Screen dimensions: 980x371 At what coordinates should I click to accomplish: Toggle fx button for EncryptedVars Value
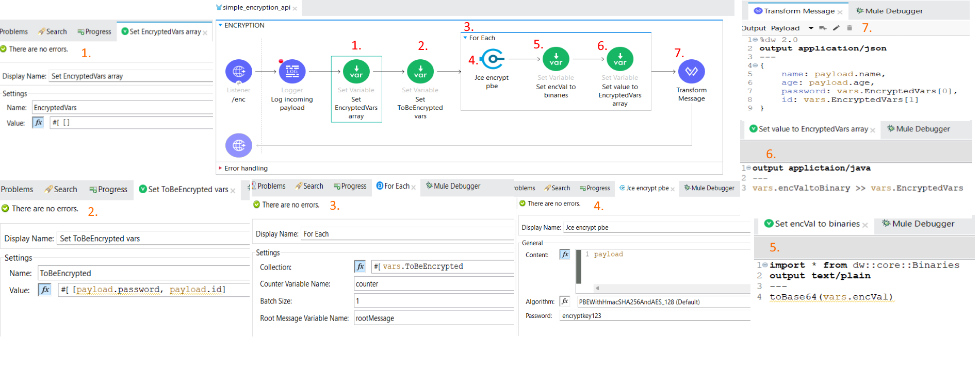pos(38,123)
